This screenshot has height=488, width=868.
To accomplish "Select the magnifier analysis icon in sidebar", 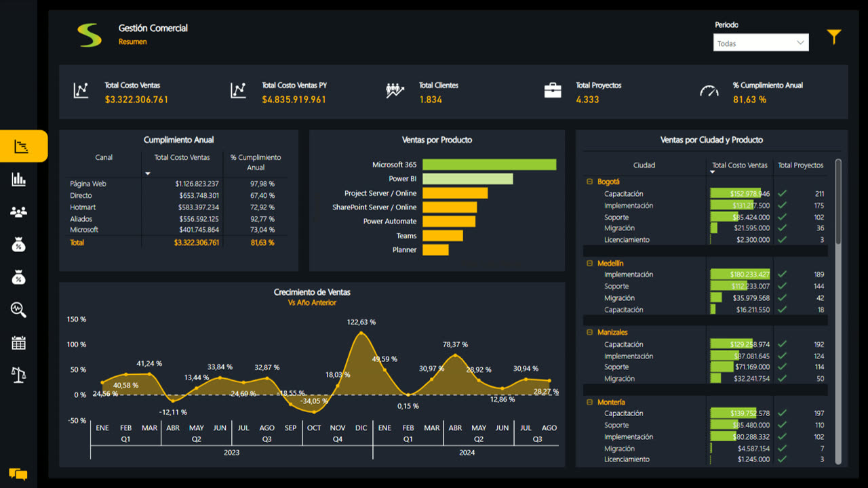I will [19, 310].
